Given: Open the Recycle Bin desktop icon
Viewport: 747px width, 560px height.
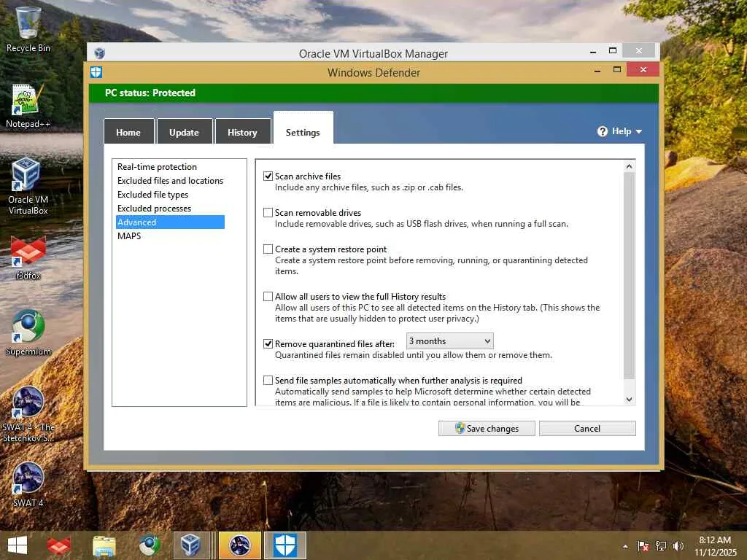Looking at the screenshot, I should coord(28,29).
